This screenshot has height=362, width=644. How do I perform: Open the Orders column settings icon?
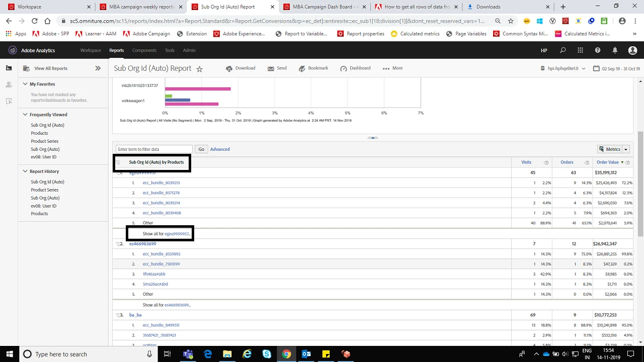coord(587,162)
